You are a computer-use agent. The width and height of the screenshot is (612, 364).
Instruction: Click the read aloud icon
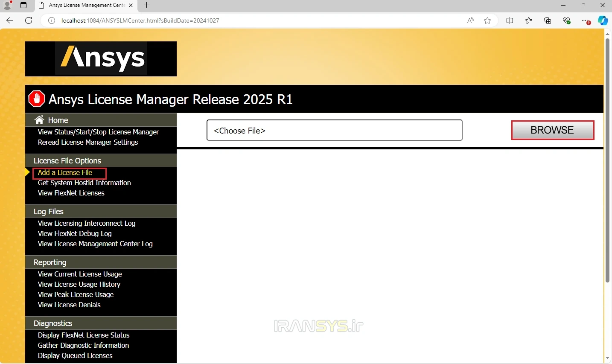(470, 20)
